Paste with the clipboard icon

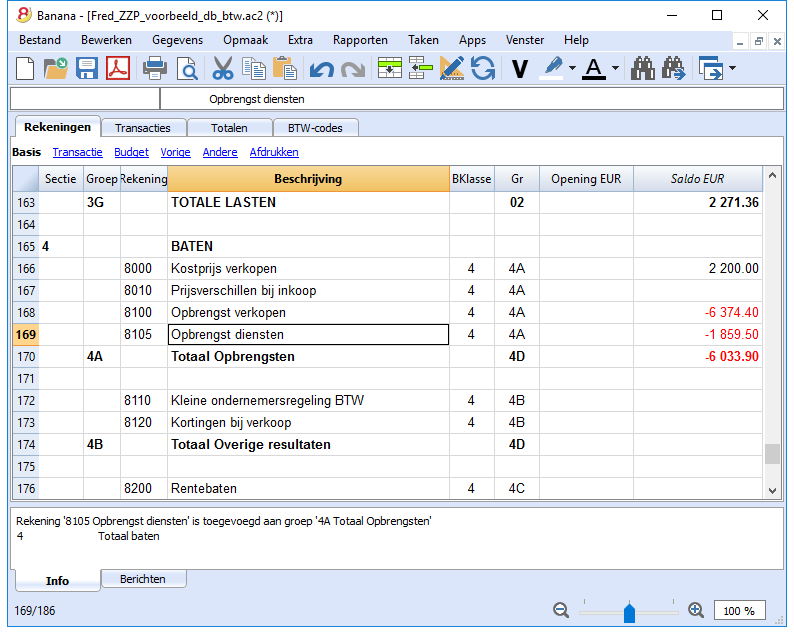(x=285, y=68)
